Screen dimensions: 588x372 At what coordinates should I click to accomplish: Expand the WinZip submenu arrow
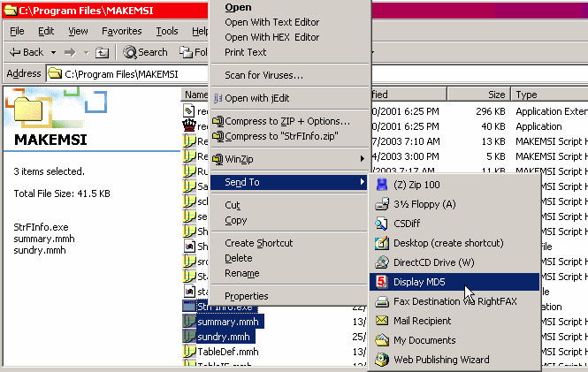click(363, 159)
